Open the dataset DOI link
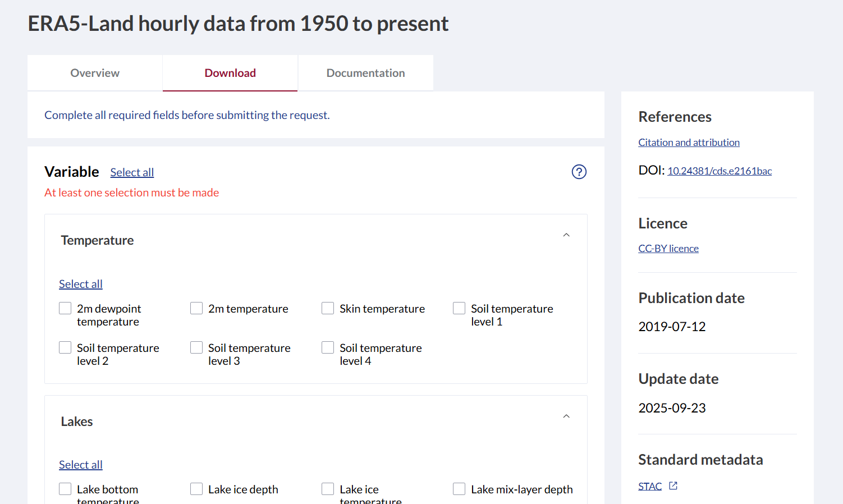Screen dimensions: 843x504 click(x=720, y=171)
